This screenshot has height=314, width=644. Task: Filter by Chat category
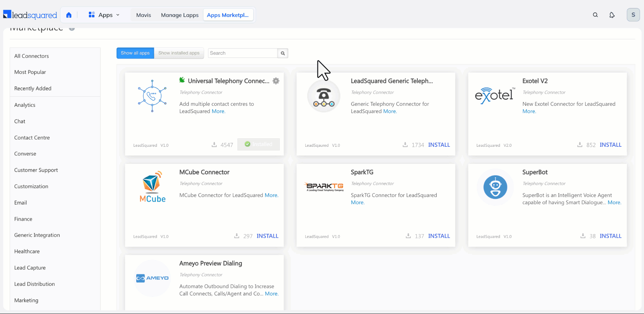20,121
